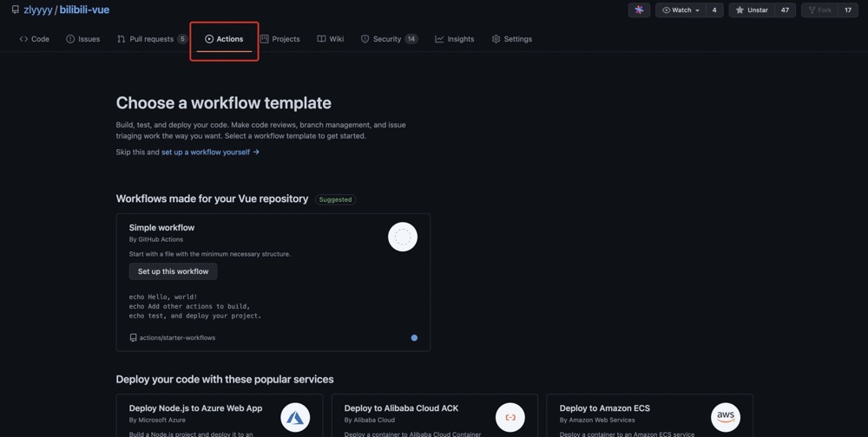Click the echo Hello, world! code line
Image resolution: width=868 pixels, height=437 pixels.
[x=163, y=297]
